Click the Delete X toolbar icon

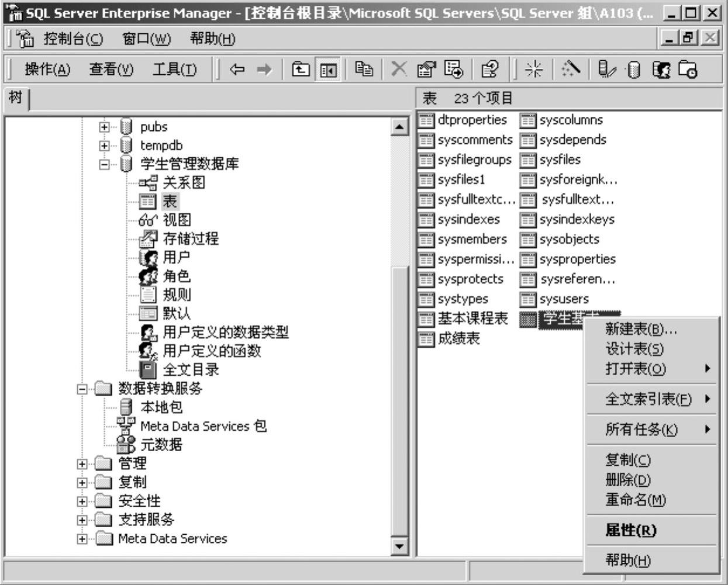coord(399,69)
